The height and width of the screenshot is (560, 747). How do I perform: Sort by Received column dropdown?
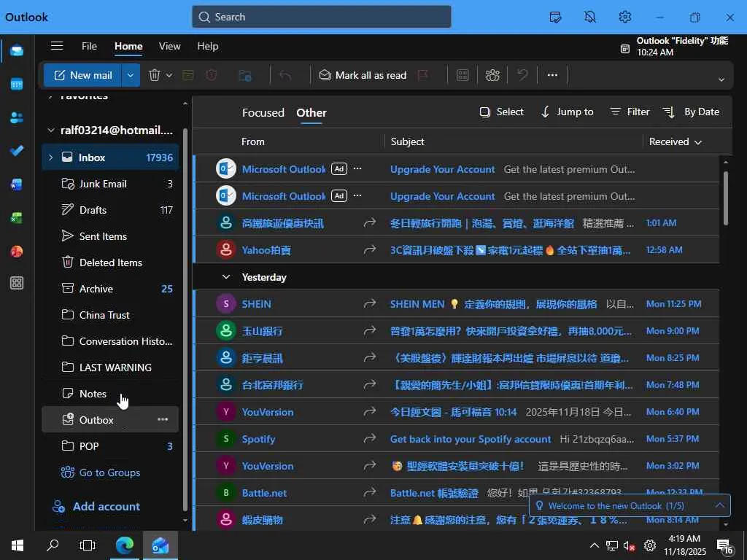[x=676, y=142]
